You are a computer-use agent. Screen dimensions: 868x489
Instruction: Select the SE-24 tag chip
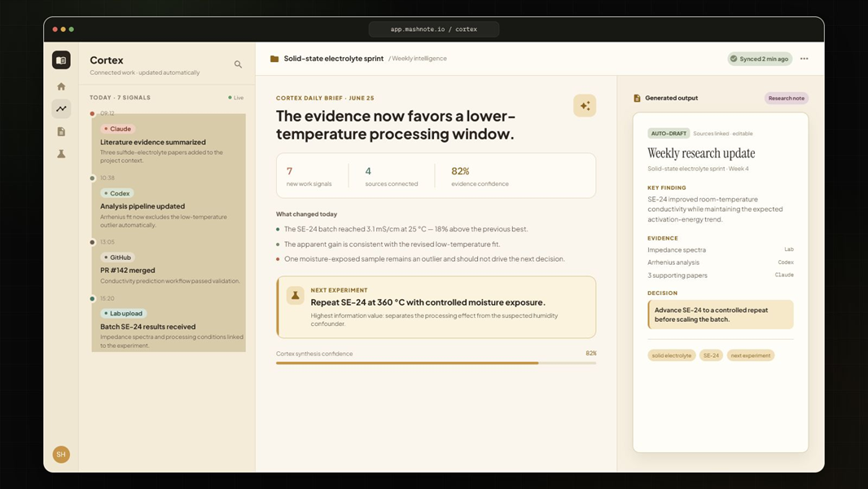[712, 355]
